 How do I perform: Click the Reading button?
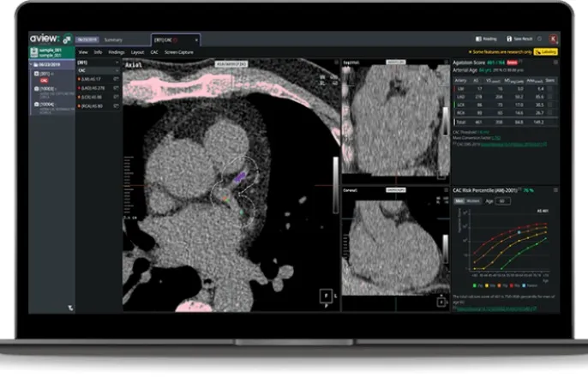click(x=486, y=39)
